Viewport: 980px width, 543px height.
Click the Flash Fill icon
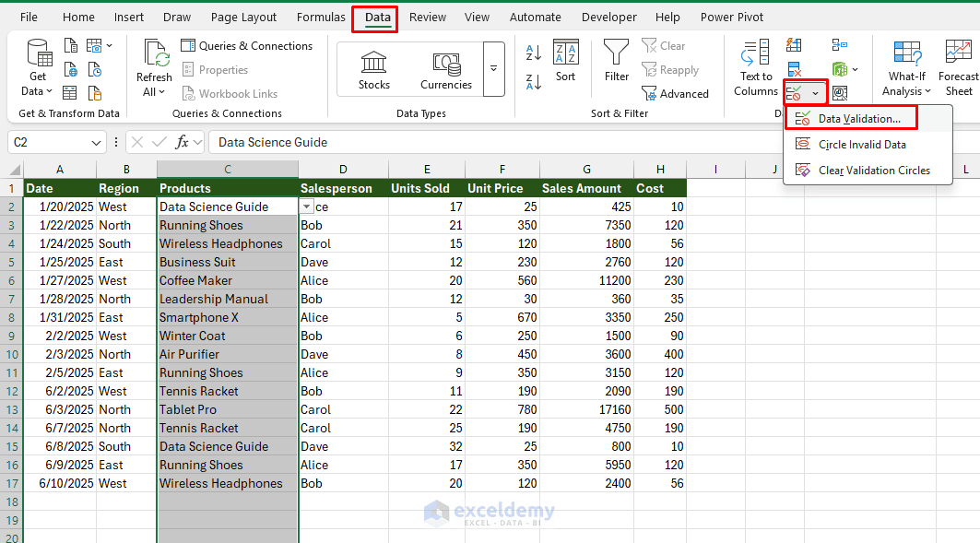point(794,45)
